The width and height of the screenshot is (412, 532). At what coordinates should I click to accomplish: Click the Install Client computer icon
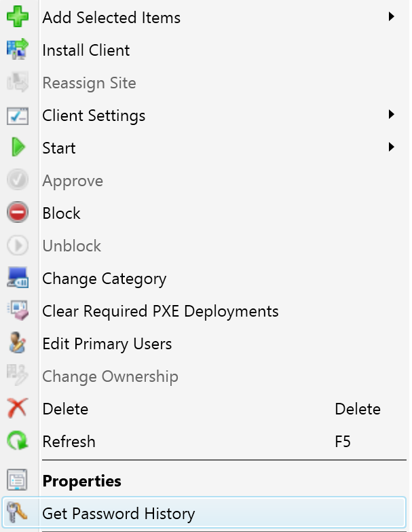[x=17, y=49]
